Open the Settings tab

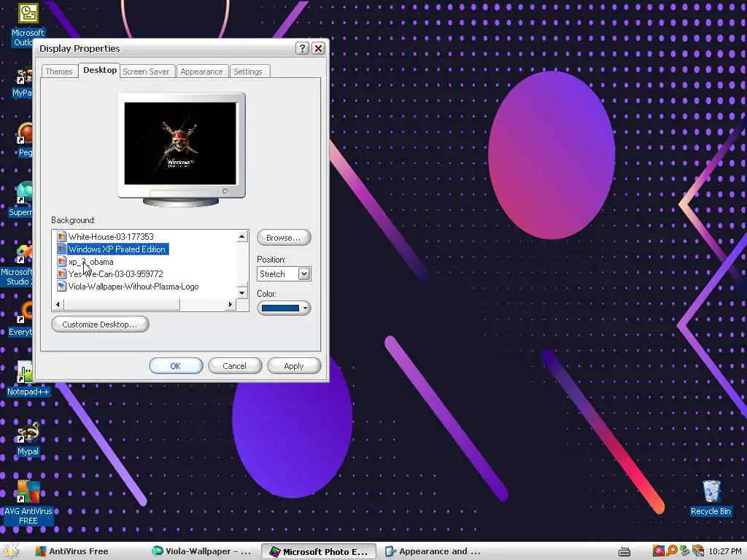(248, 71)
